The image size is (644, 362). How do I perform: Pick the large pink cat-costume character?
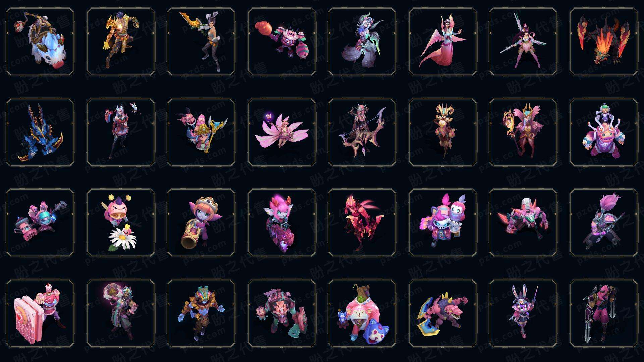362,313
